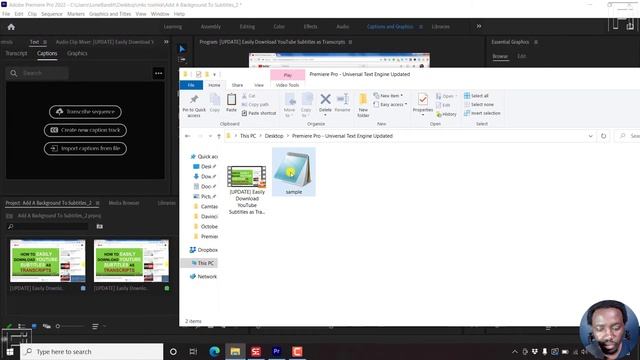Click the Explorer refresh button

coord(603,136)
